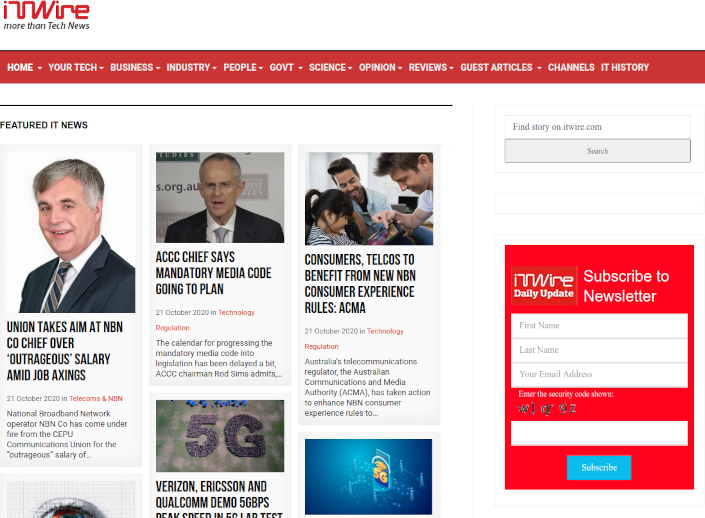Screen dimensions: 705x518
Task: Open the IT History page
Action: click(x=625, y=68)
